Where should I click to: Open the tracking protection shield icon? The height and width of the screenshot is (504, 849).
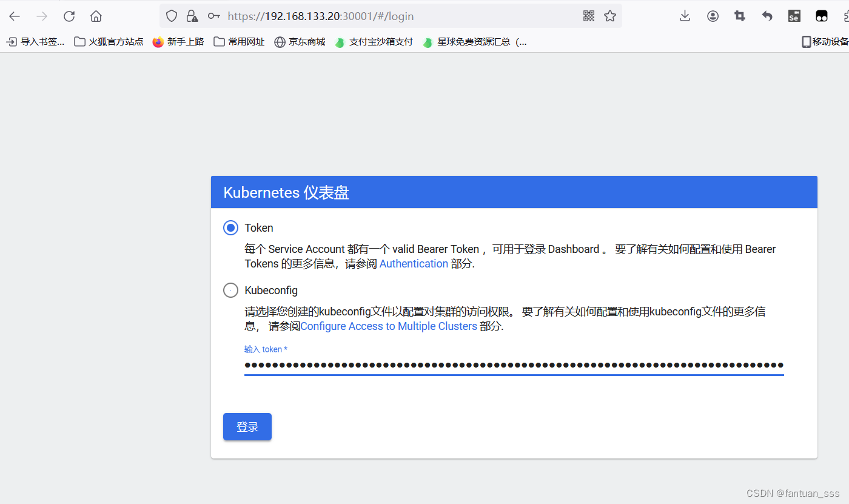172,16
